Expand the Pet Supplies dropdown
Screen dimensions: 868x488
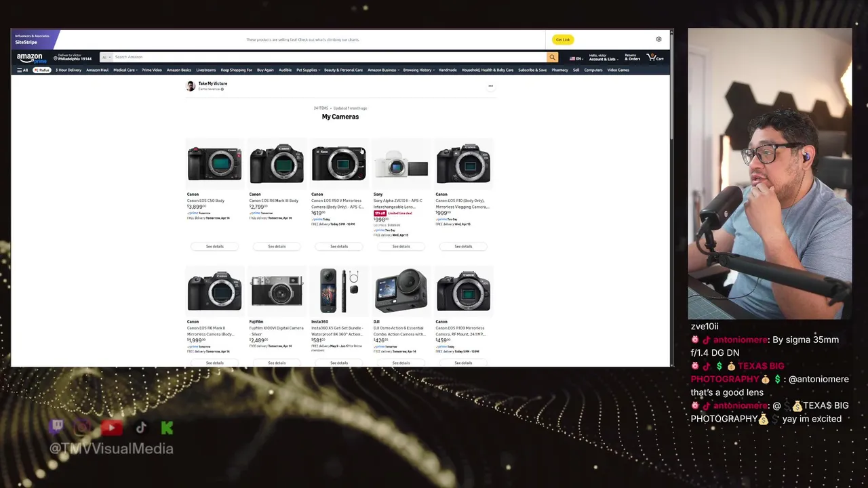tap(308, 70)
